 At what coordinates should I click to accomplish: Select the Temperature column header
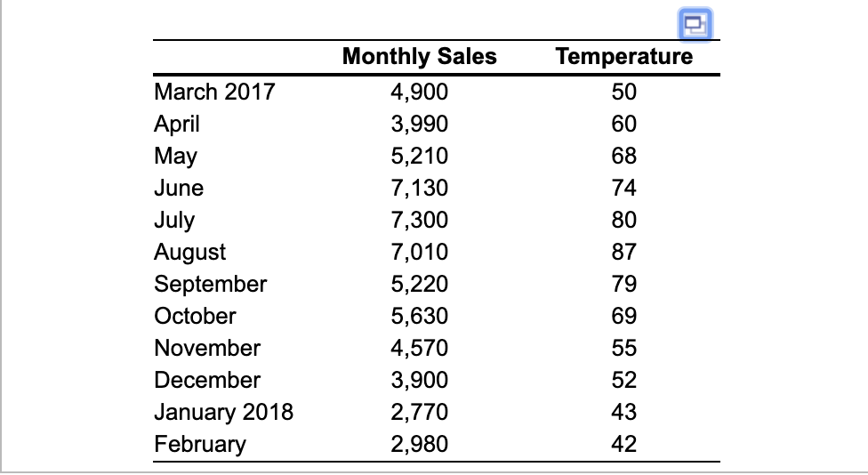[x=624, y=56]
